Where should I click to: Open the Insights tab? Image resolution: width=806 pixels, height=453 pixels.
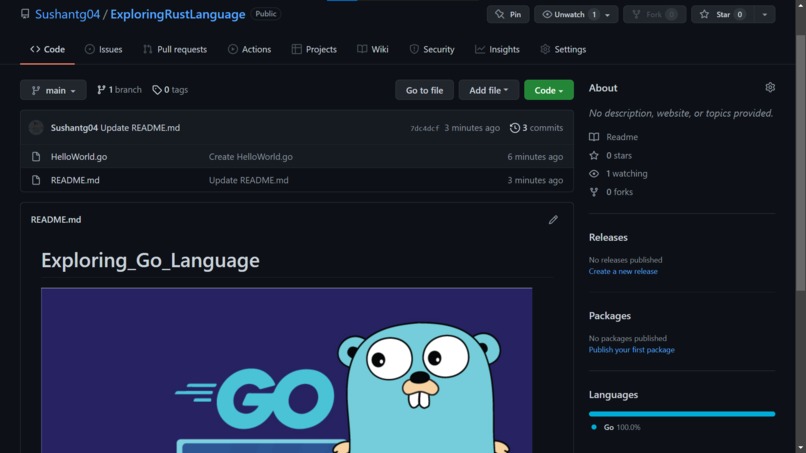(x=497, y=49)
